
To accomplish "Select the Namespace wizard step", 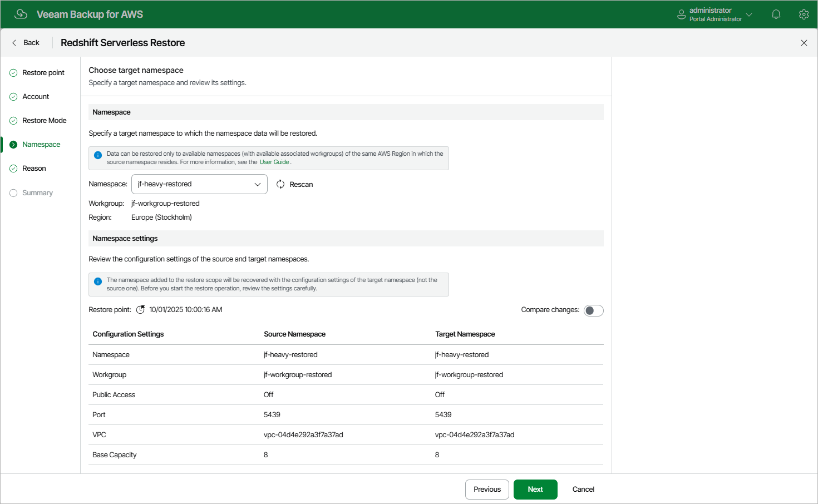I will point(41,145).
